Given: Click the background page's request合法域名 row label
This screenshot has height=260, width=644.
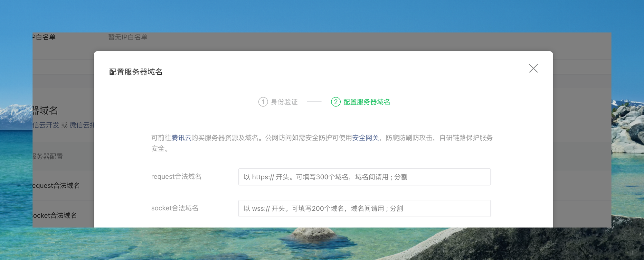Looking at the screenshot, I should (56, 186).
